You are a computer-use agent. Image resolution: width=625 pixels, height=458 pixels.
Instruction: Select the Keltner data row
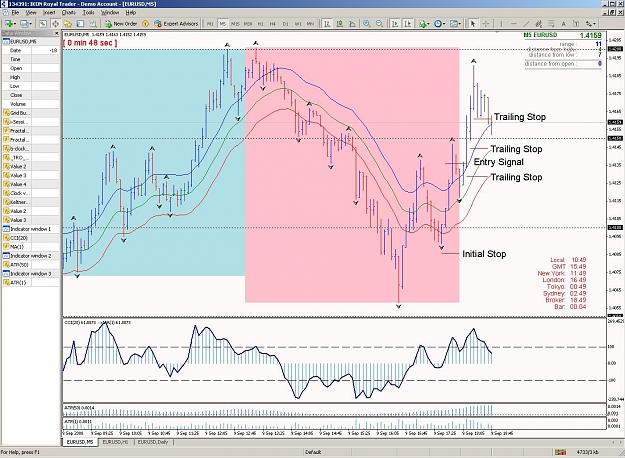[31, 202]
